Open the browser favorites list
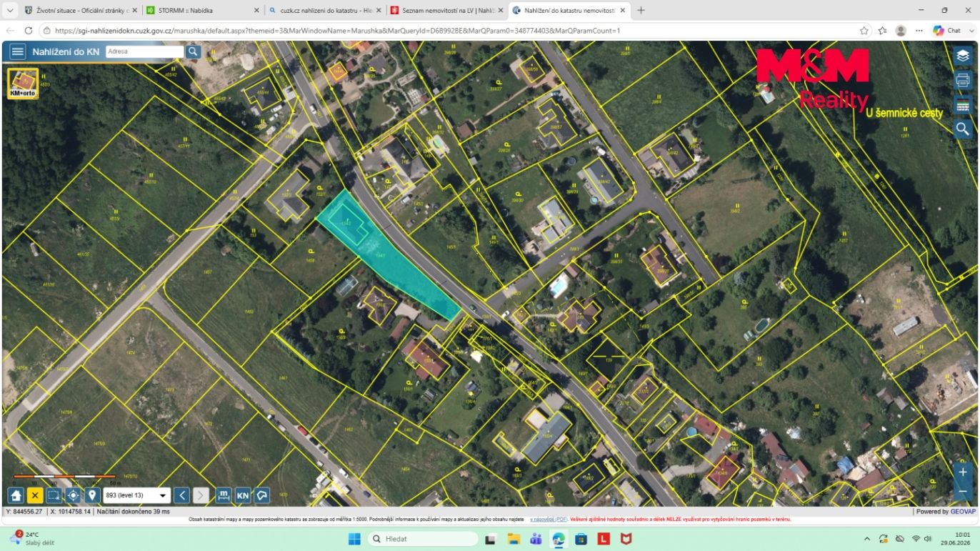 (x=883, y=31)
